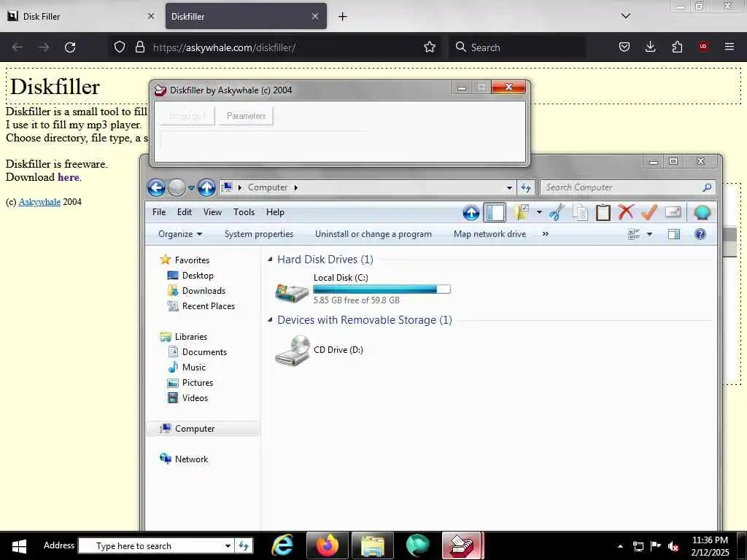Open Downloads in the navigation pane
This screenshot has width=747, height=560.
coord(204,291)
